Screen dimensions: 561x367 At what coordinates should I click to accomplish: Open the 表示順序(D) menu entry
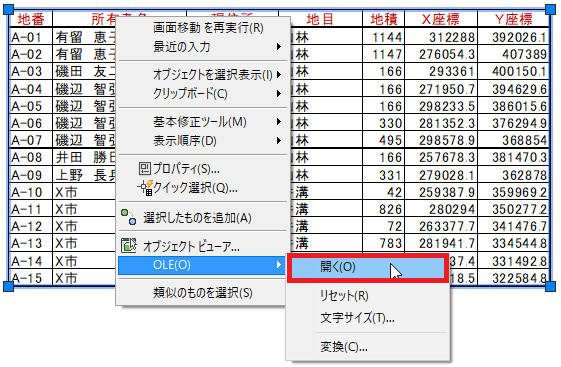(202, 141)
